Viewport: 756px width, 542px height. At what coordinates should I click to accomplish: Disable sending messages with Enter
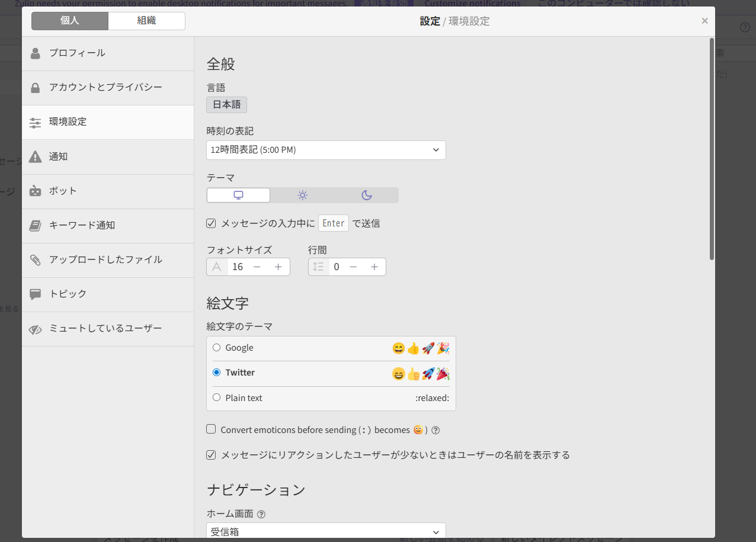coord(211,223)
